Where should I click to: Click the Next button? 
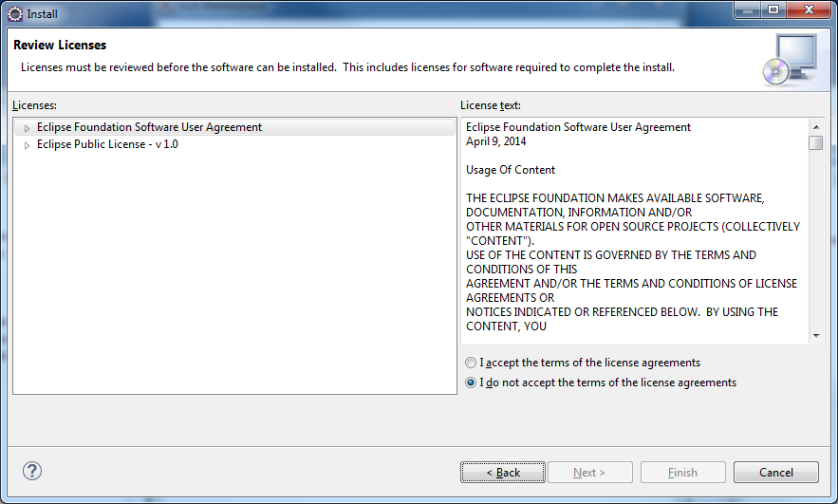click(588, 472)
